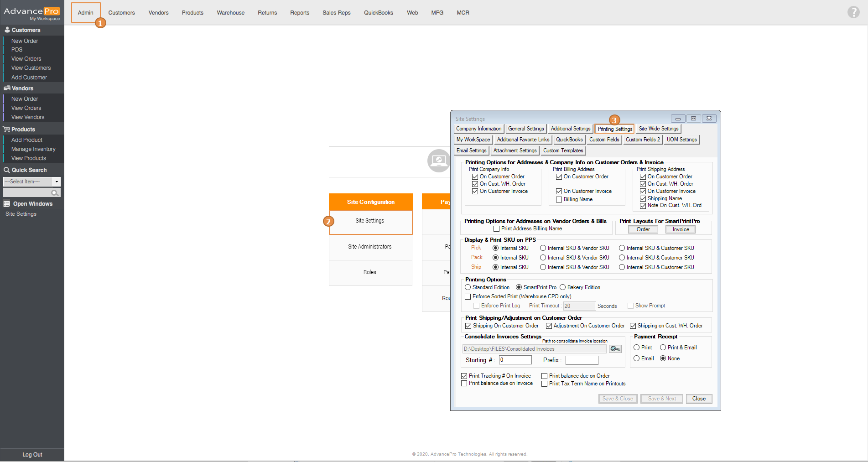
Task: Click the Products cart icon in sidebar
Action: click(7, 129)
